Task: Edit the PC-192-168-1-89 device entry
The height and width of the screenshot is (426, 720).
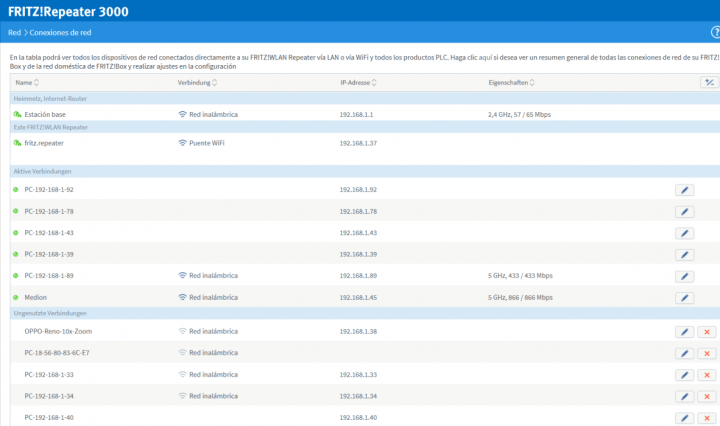Action: pyautogui.click(x=684, y=276)
